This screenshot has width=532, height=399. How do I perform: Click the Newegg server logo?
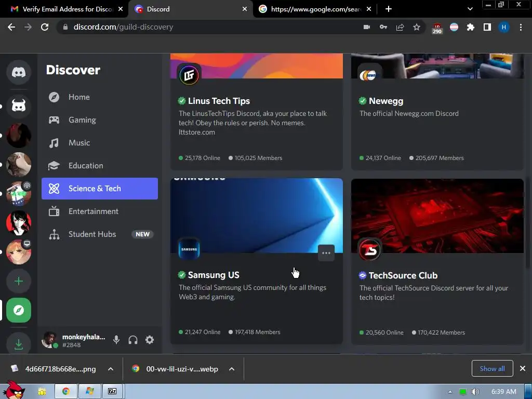coord(368,75)
